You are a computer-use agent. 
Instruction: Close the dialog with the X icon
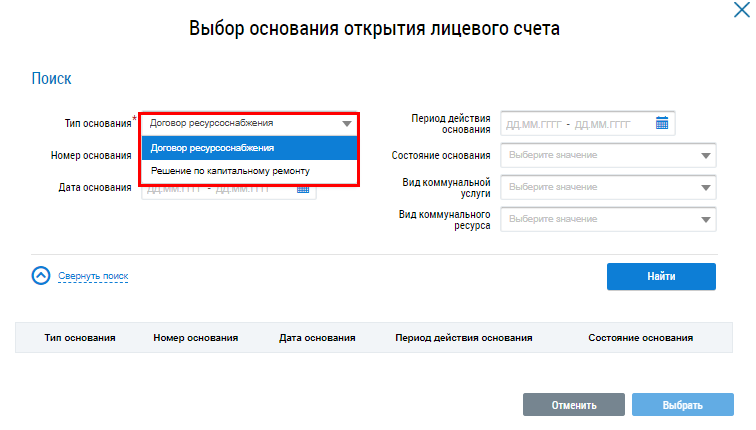743,10
